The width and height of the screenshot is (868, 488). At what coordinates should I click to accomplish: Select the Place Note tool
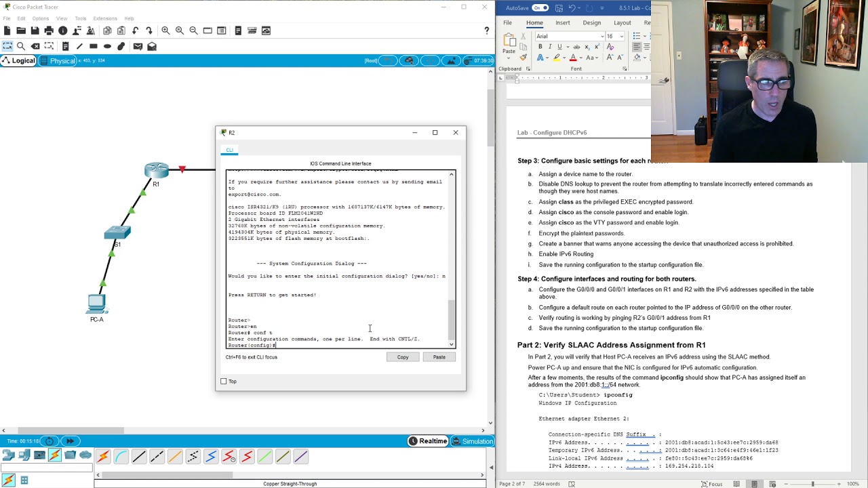pos(65,46)
